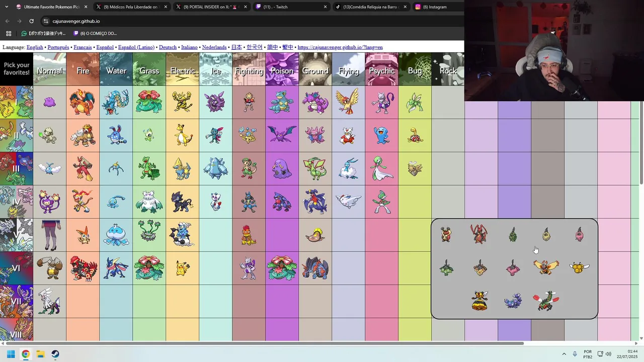The height and width of the screenshot is (362, 644).
Task: Pick Gardevoir in the Psychic column
Action: pyautogui.click(x=382, y=168)
